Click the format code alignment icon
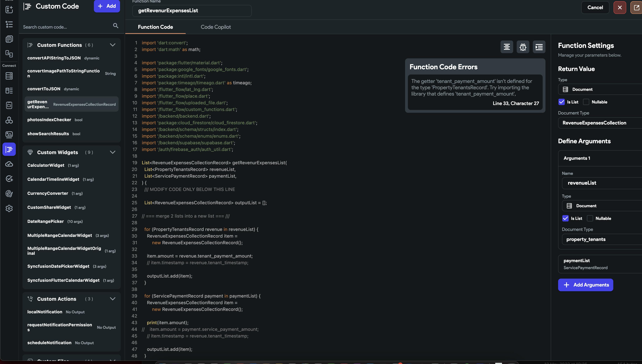This screenshot has width=642, height=364. click(507, 47)
